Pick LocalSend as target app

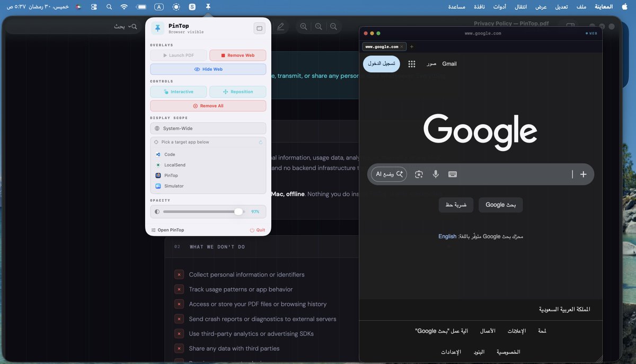pos(208,165)
